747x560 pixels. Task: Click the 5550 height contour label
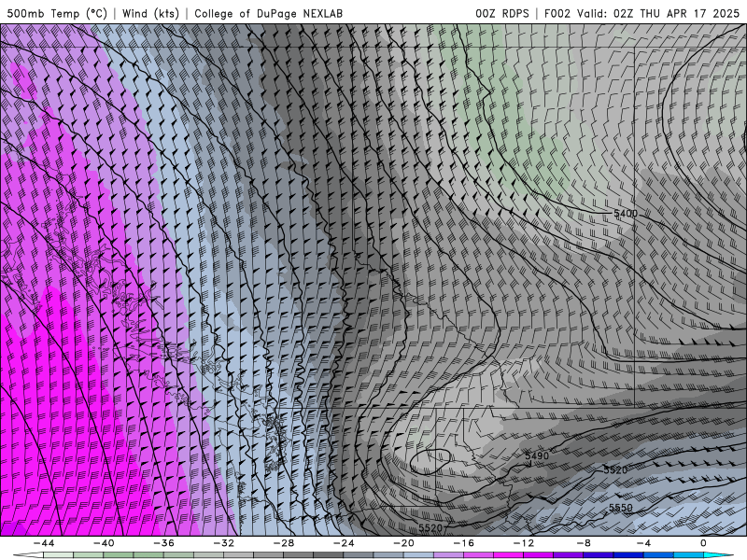621,508
